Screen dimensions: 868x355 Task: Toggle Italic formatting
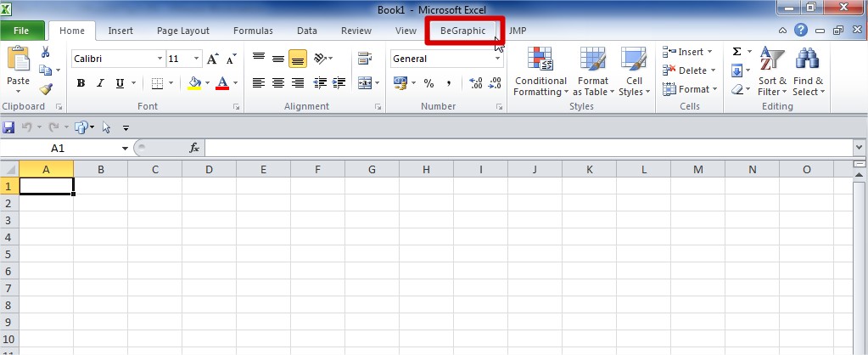click(x=100, y=83)
